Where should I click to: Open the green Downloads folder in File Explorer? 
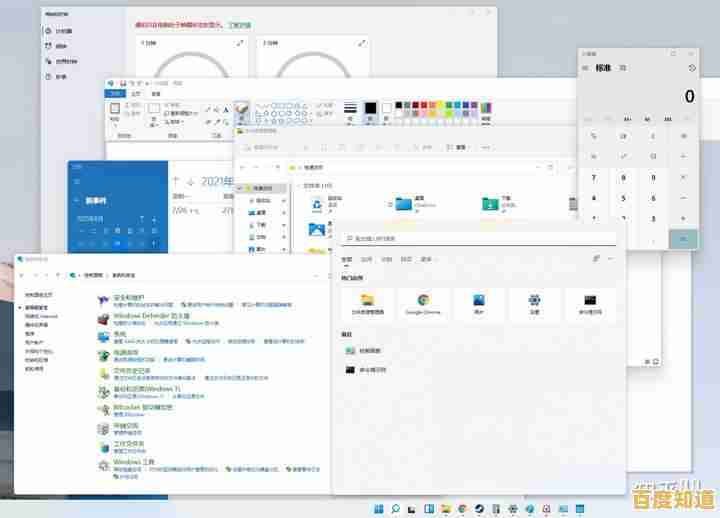[x=490, y=203]
